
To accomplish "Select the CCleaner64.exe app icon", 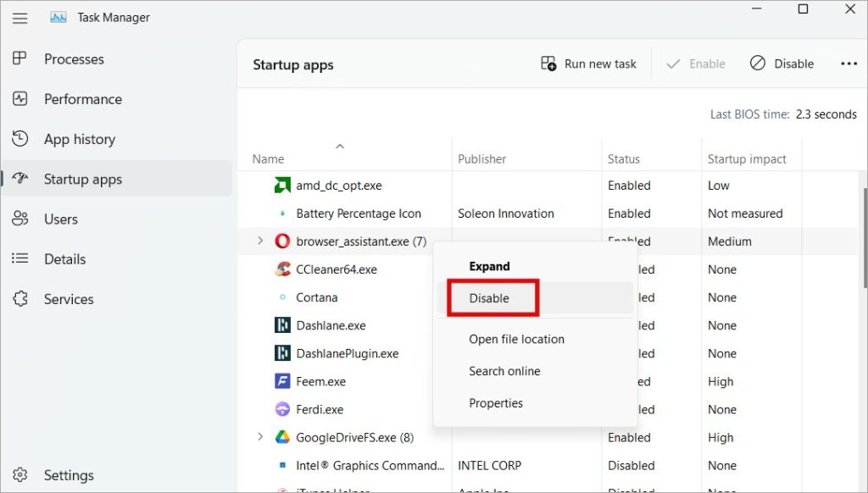I will tap(283, 269).
